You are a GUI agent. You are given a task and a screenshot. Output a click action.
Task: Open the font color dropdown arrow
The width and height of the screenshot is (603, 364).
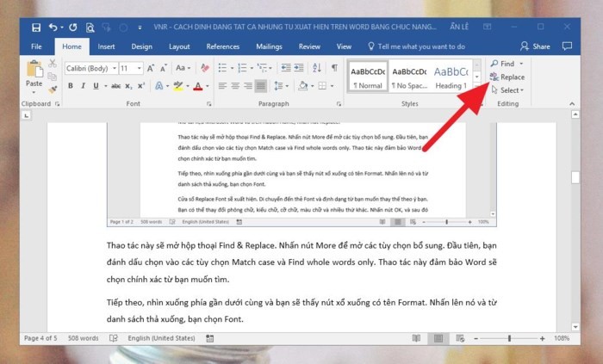[x=208, y=86]
